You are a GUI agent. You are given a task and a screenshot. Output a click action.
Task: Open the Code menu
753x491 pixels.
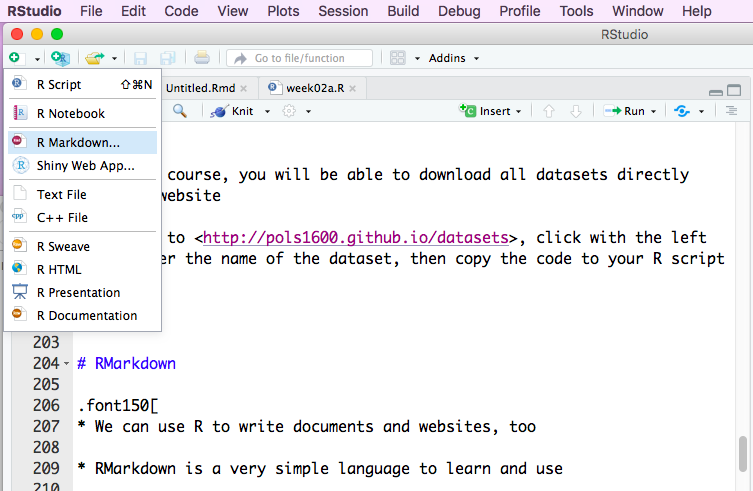point(181,11)
